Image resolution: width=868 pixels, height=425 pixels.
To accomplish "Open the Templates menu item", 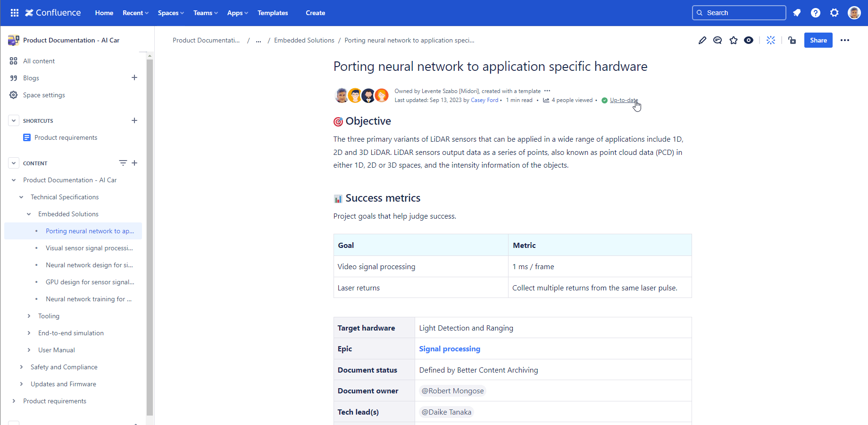I will pyautogui.click(x=273, y=13).
